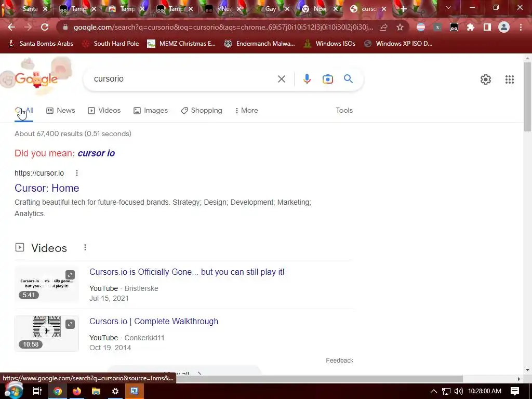532x399 pixels.
Task: Open the 'Cursor: Home' result
Action: coord(47,188)
